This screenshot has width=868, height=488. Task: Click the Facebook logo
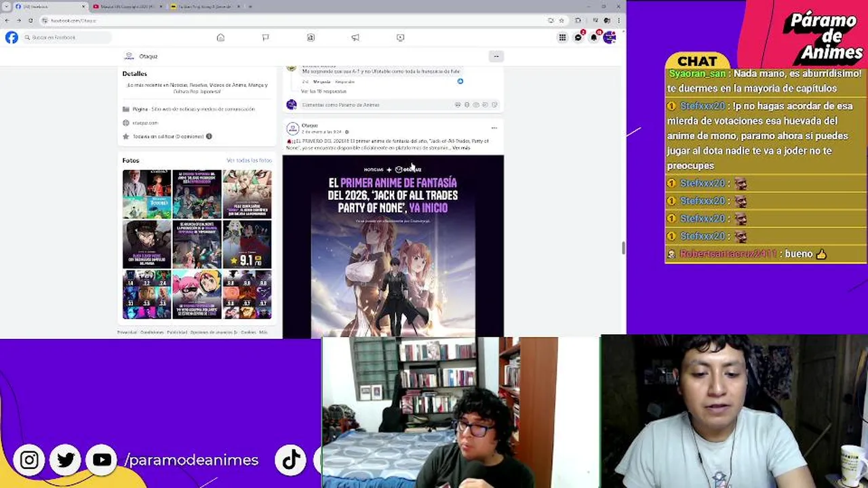coord(12,37)
